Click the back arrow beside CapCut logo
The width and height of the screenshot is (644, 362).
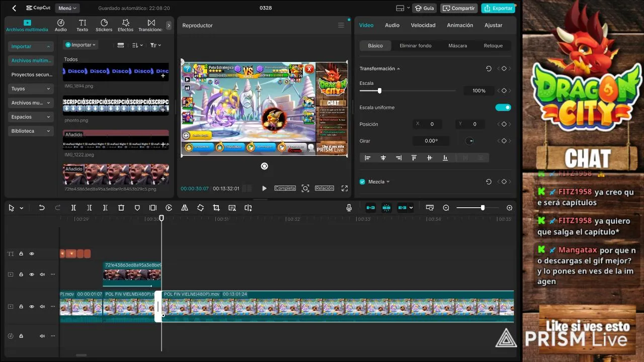click(x=14, y=8)
